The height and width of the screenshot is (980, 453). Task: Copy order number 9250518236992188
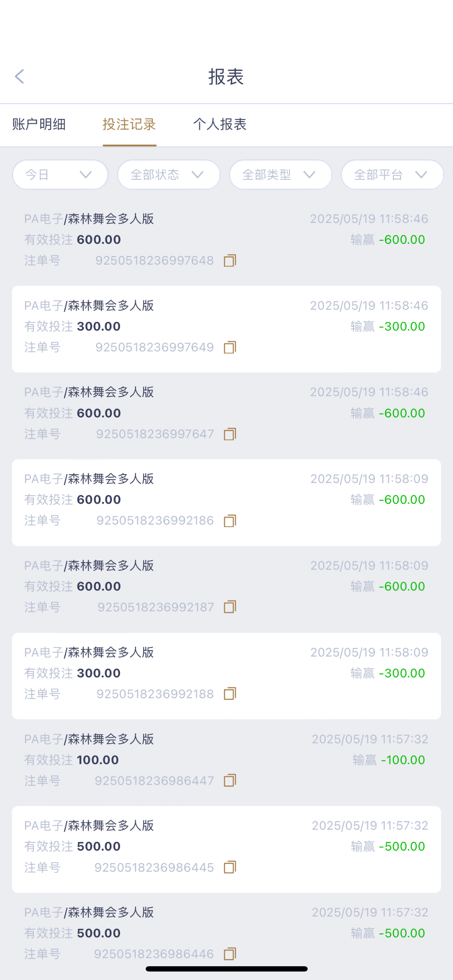(230, 694)
